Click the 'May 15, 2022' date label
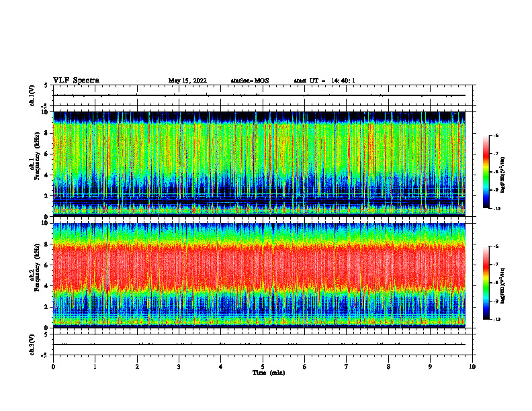 coord(187,81)
